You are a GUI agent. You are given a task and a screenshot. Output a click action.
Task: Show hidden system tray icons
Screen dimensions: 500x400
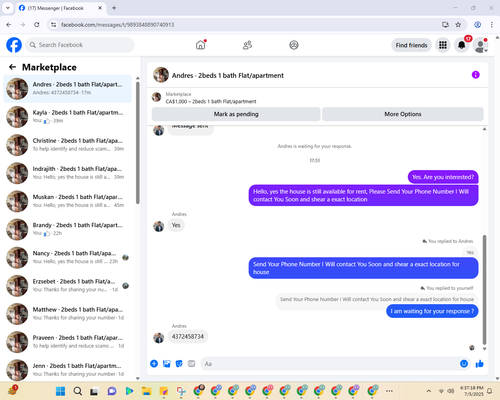pos(429,391)
